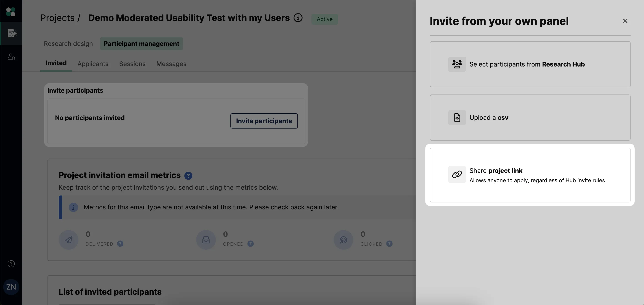This screenshot has height=305, width=644.
Task: Open the Delivered metric help tooltip
Action: (x=120, y=244)
